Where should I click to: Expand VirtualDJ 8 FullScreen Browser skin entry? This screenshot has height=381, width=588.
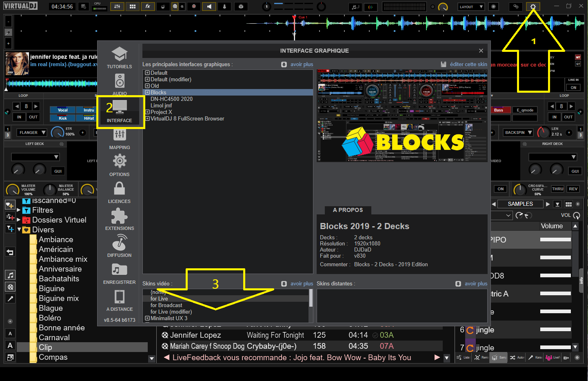pyautogui.click(x=147, y=119)
